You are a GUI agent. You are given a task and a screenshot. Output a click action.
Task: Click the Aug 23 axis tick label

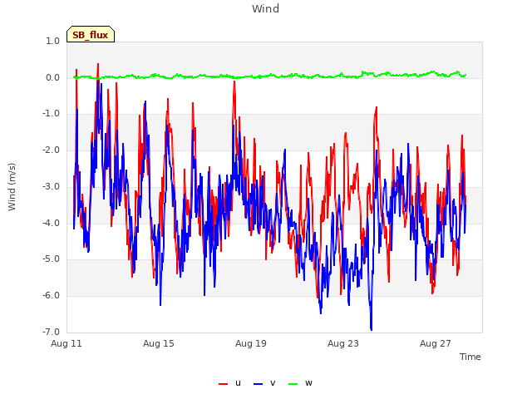(x=343, y=343)
